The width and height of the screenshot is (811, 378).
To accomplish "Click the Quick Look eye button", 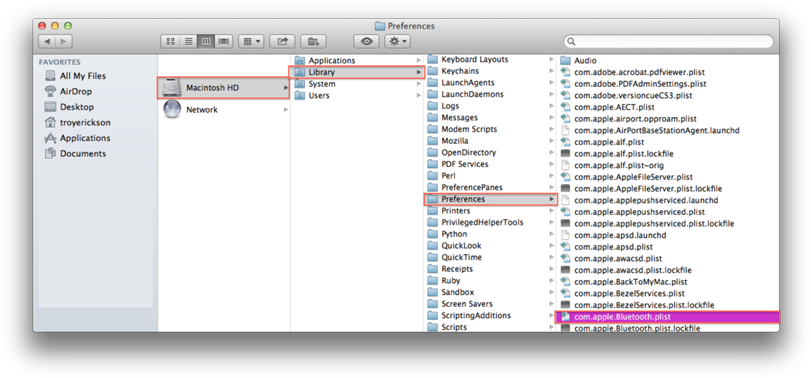I will coord(367,41).
